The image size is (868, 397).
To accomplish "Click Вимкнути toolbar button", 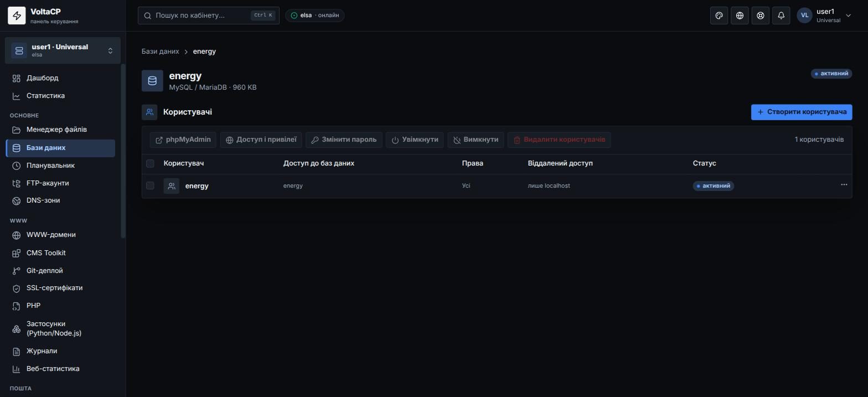I will 476,140.
